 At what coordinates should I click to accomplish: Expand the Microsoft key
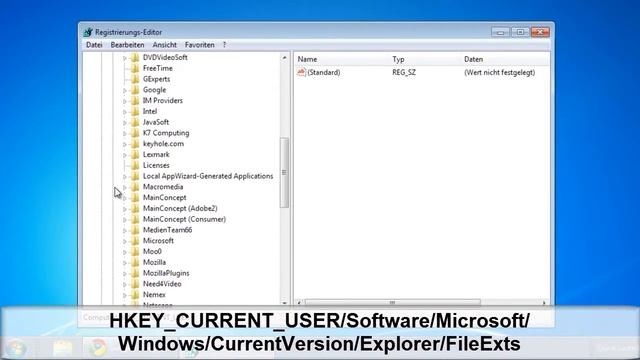tap(125, 241)
